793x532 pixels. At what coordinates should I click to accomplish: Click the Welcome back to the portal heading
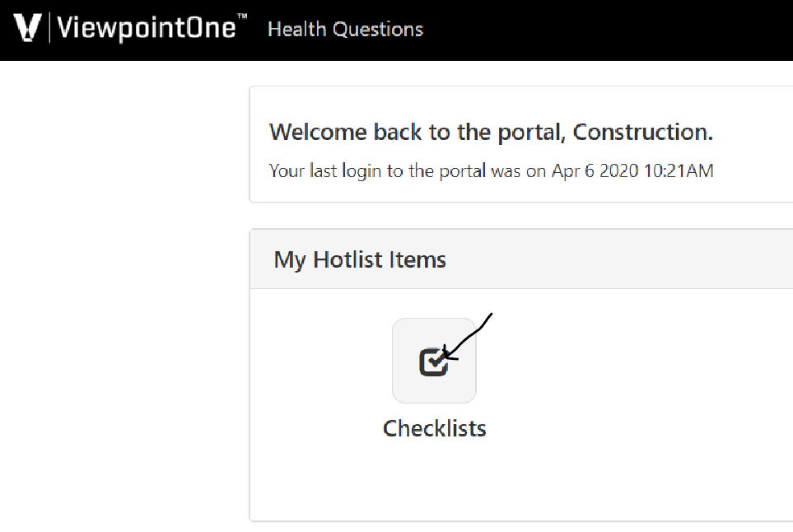coord(491,132)
